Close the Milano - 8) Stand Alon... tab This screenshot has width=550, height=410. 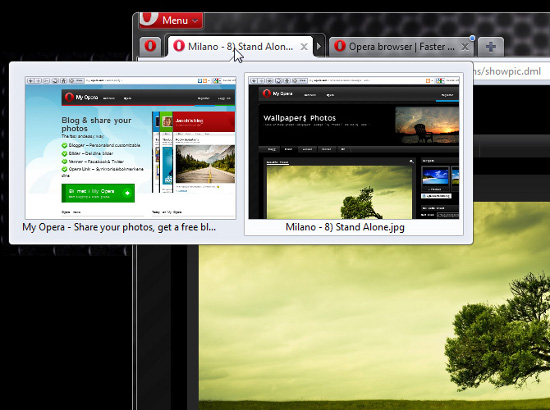[x=304, y=47]
